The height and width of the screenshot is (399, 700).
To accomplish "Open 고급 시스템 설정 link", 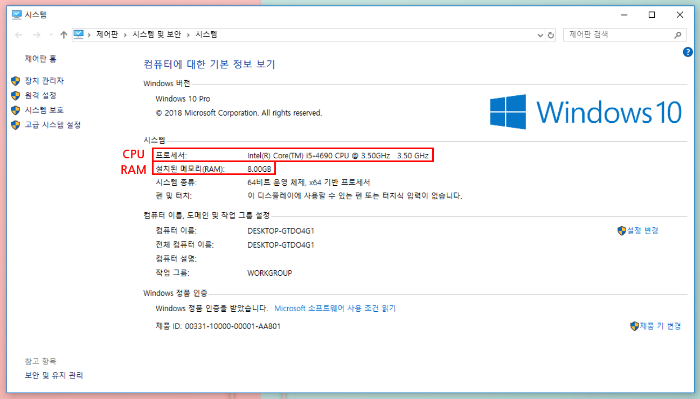I will [53, 125].
